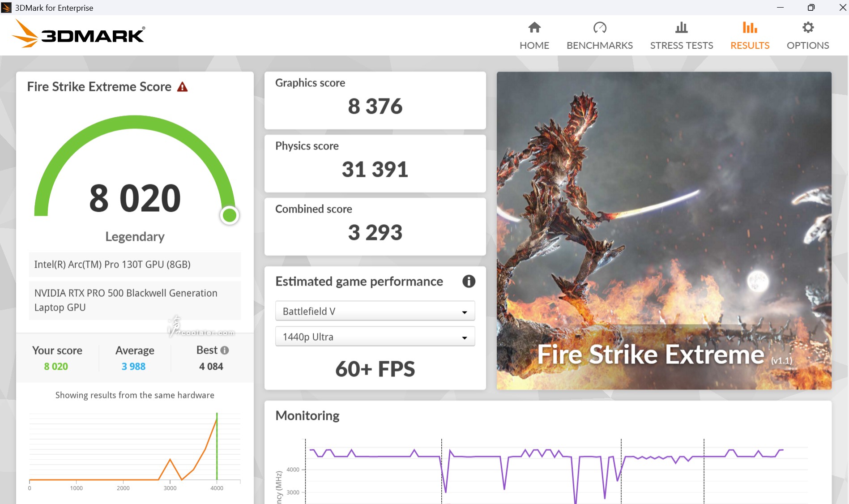Select the HOME tab label
The width and height of the screenshot is (849, 504).
point(534,46)
